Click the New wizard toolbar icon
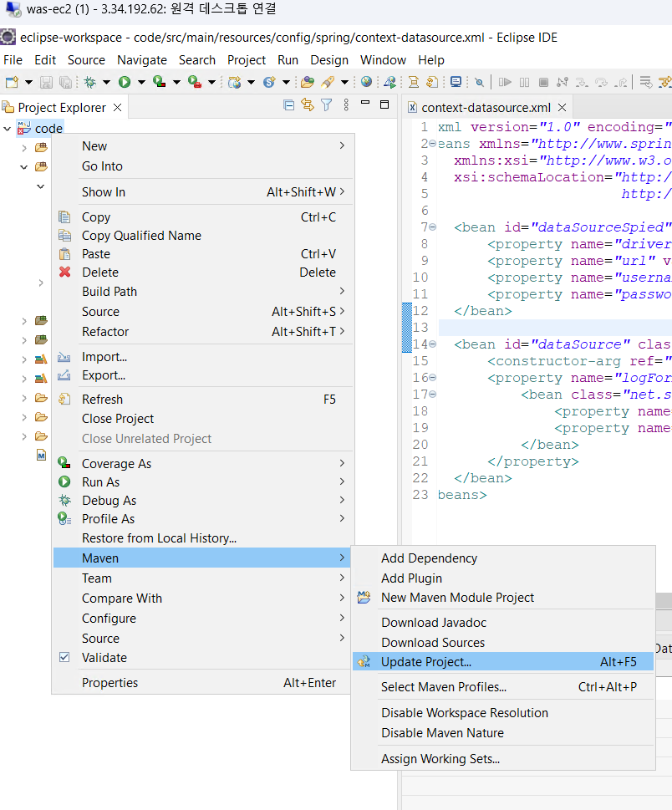This screenshot has width=672, height=810. coord(12,82)
